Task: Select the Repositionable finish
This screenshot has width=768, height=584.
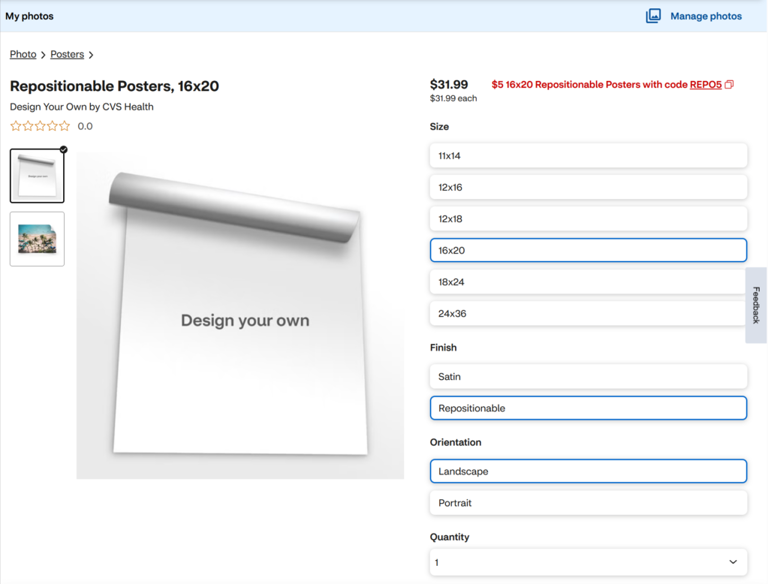Action: tap(588, 408)
